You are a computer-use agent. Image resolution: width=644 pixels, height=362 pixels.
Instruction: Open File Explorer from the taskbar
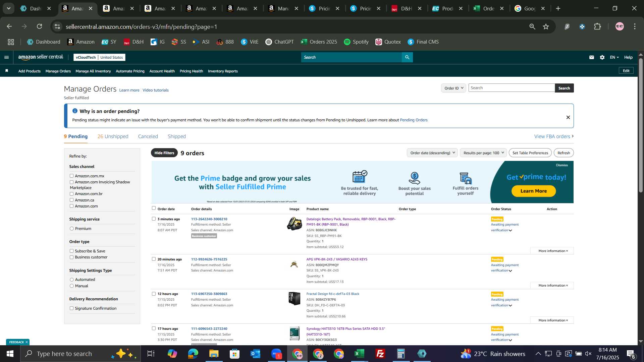(214, 354)
